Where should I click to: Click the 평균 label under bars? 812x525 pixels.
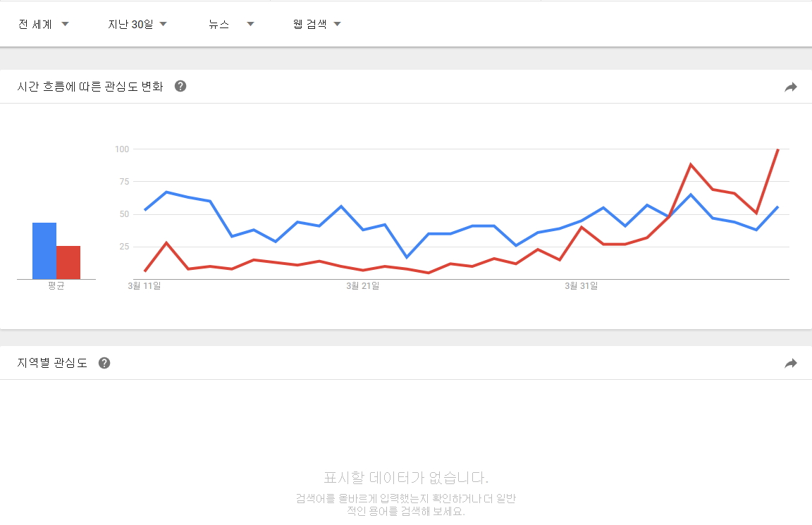(56, 286)
